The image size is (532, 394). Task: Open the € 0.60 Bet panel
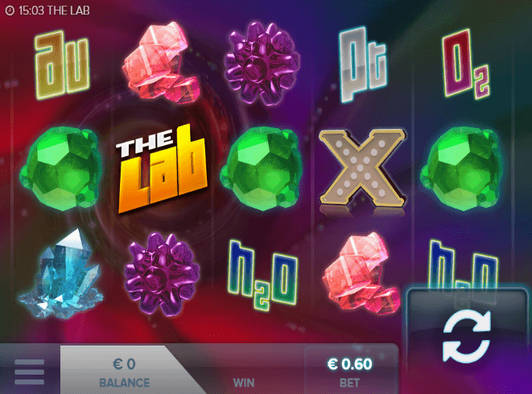tap(350, 371)
